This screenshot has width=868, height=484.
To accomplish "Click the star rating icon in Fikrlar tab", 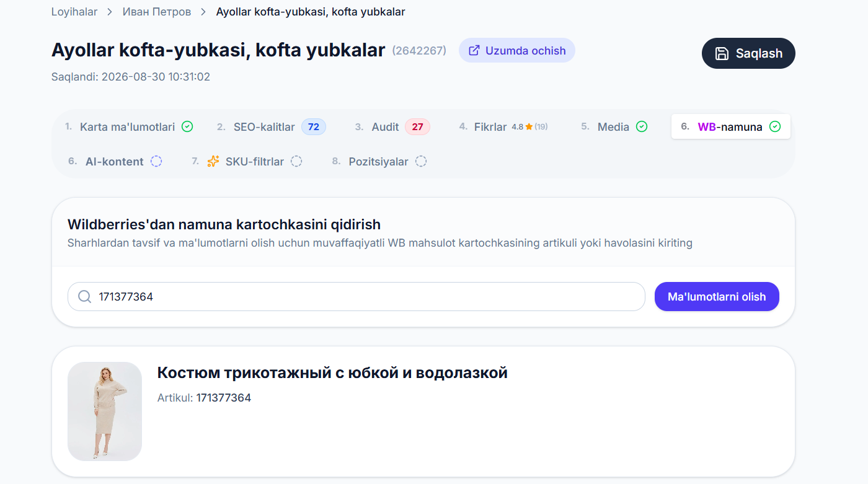I will point(529,127).
